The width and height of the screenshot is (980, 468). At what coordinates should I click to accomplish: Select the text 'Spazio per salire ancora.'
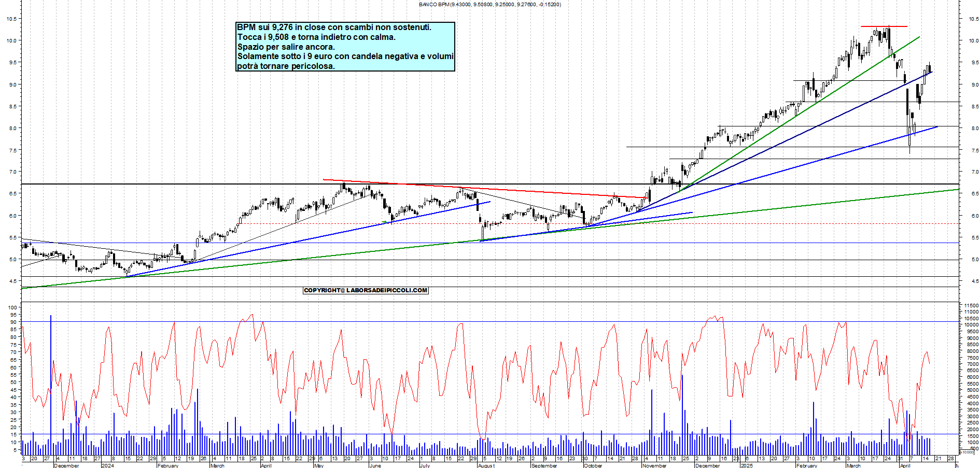(x=286, y=47)
